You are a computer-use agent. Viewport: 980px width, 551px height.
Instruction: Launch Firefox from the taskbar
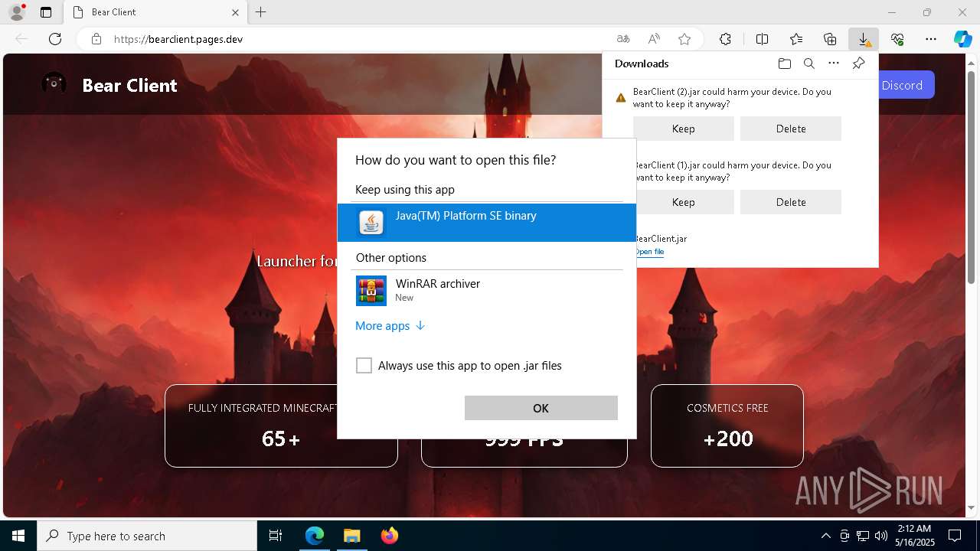[389, 536]
